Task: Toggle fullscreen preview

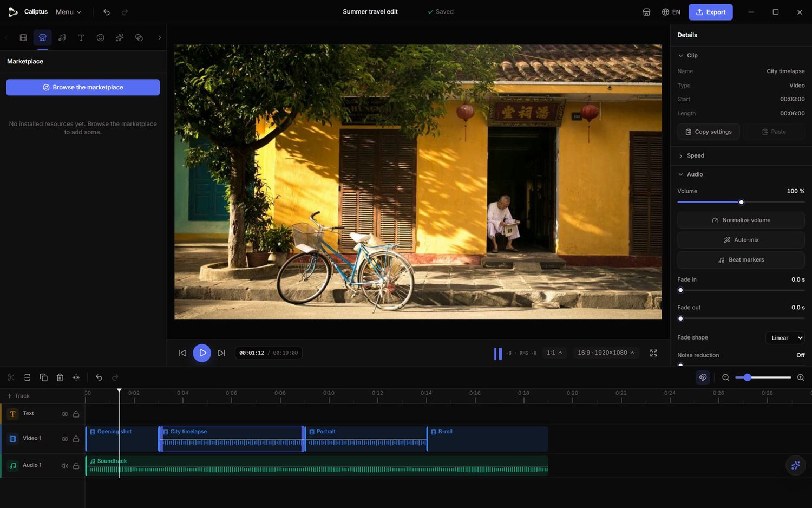Action: click(x=653, y=353)
